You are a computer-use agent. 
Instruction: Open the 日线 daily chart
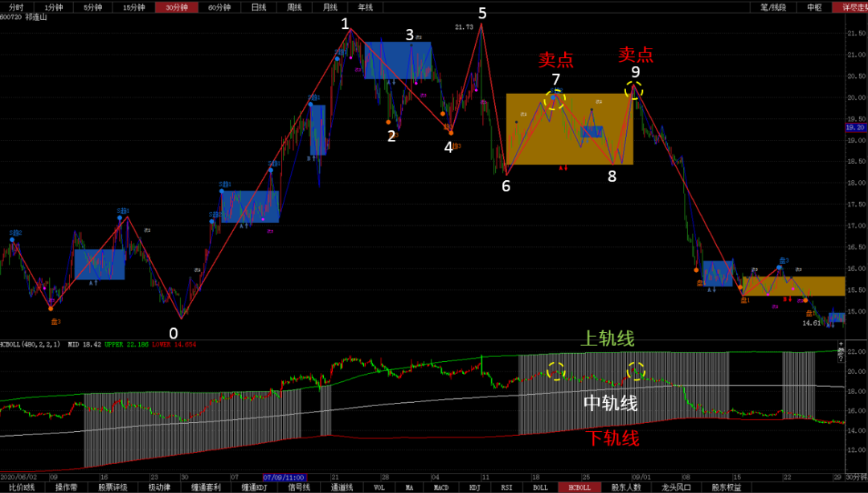[x=258, y=7]
